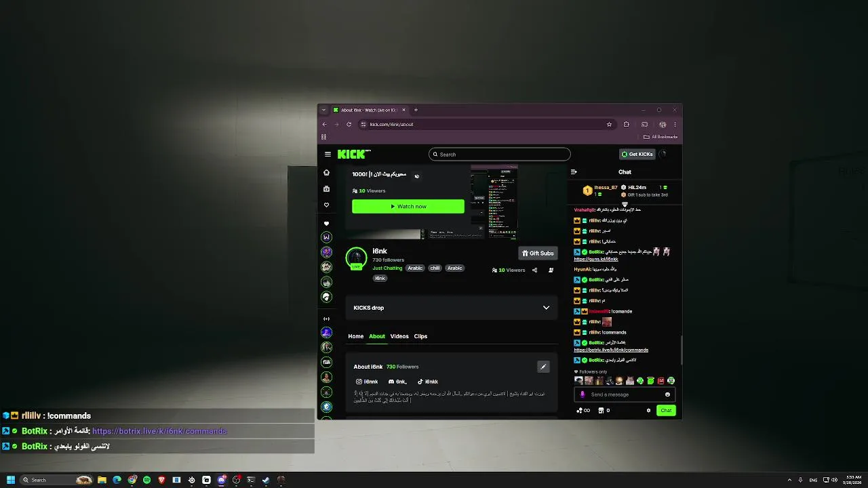Open the chat shop counter icon
Image resolution: width=868 pixels, height=488 pixels.
point(604,410)
